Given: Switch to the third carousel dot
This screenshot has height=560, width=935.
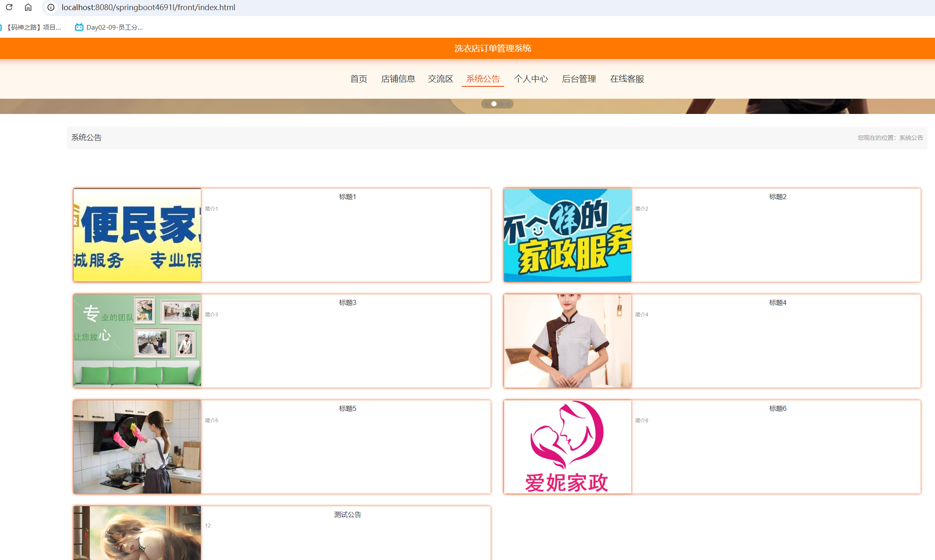Looking at the screenshot, I should [501, 104].
